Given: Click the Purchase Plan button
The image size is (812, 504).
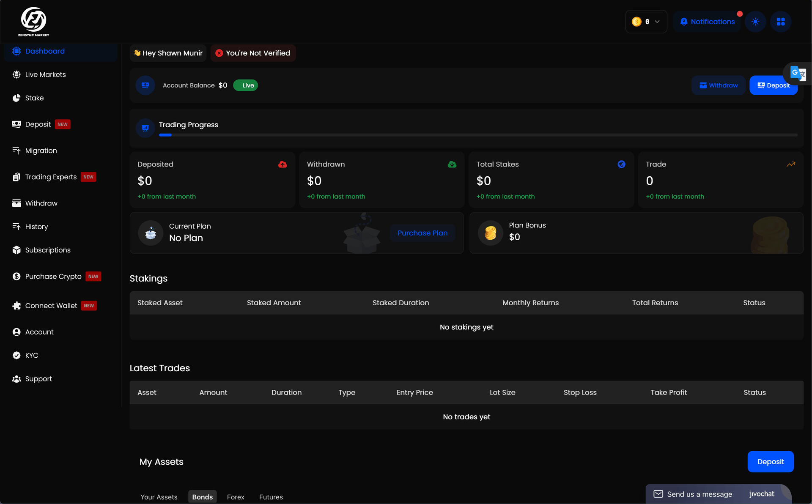Looking at the screenshot, I should (422, 233).
